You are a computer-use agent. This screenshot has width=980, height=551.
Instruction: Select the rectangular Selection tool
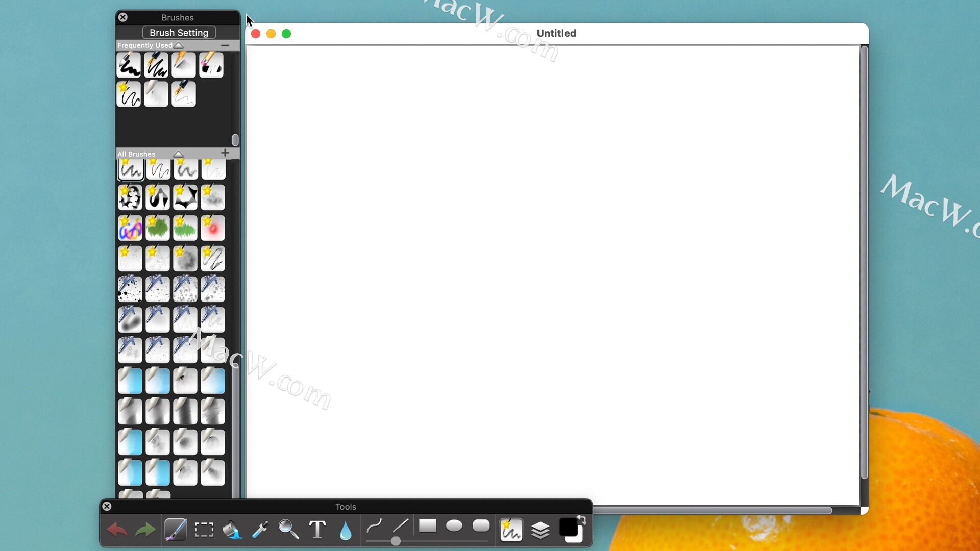coord(204,530)
